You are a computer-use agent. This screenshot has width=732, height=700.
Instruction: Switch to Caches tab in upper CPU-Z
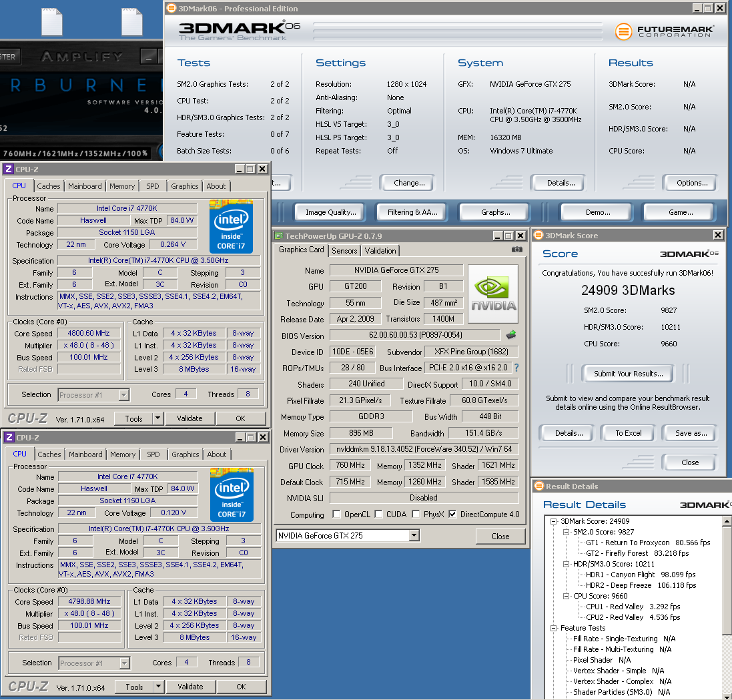(x=49, y=186)
